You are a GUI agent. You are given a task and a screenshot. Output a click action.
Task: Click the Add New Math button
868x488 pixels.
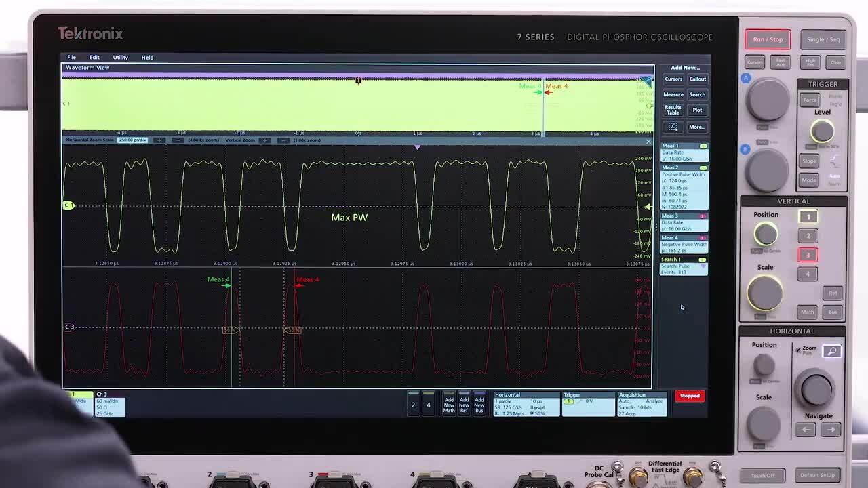click(450, 405)
